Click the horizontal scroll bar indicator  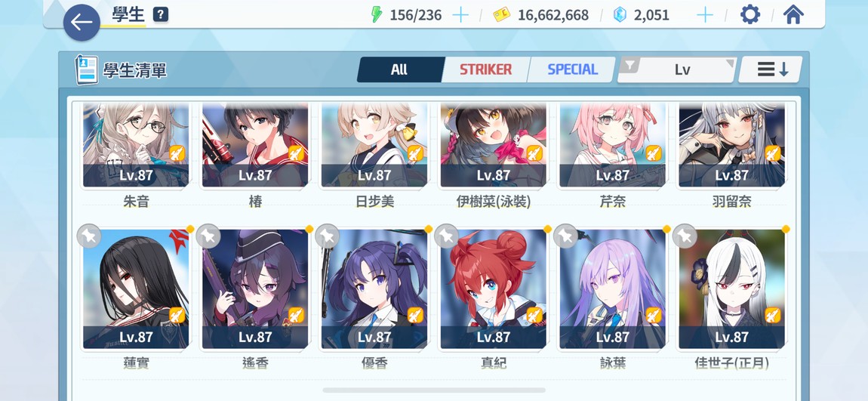pyautogui.click(x=434, y=390)
